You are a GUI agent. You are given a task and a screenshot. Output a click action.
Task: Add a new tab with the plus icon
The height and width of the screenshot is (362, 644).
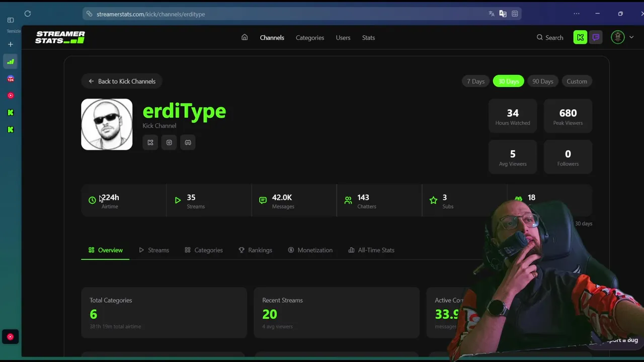(11, 44)
